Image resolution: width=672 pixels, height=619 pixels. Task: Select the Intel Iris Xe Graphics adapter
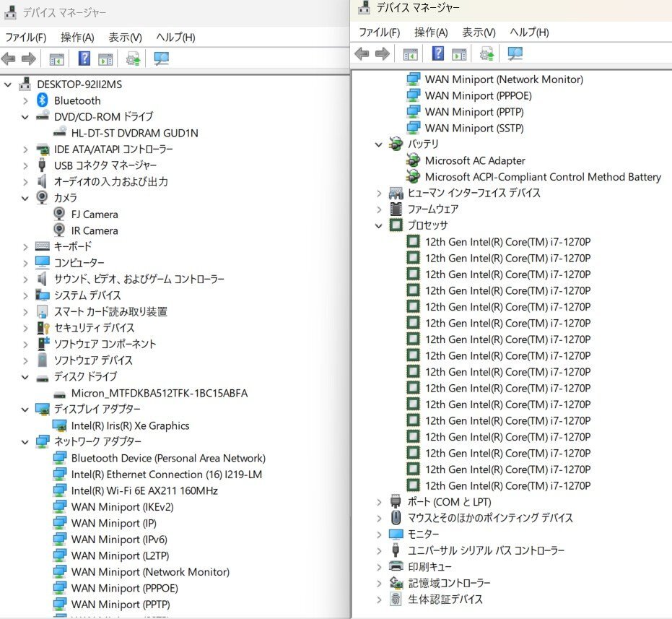[x=130, y=425]
